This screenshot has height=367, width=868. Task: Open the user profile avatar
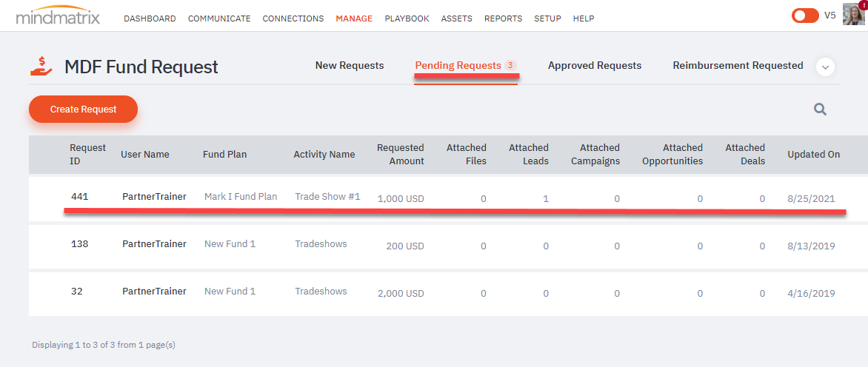(x=853, y=14)
